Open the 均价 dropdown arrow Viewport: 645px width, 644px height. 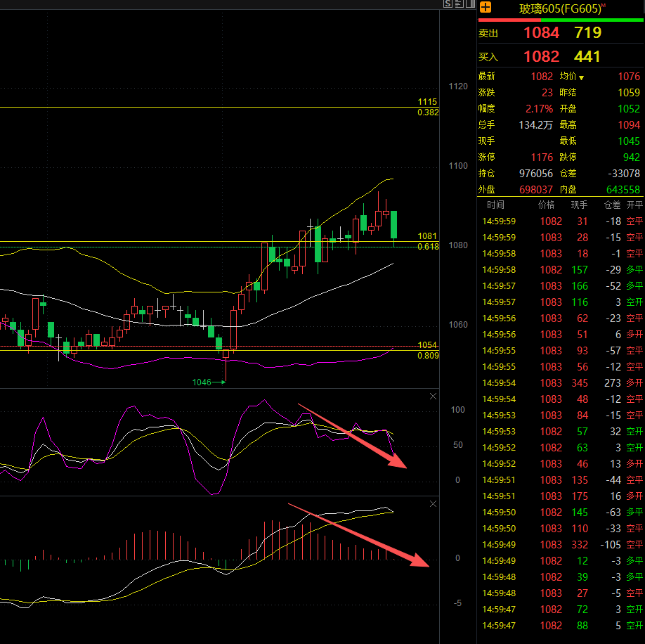[x=581, y=77]
